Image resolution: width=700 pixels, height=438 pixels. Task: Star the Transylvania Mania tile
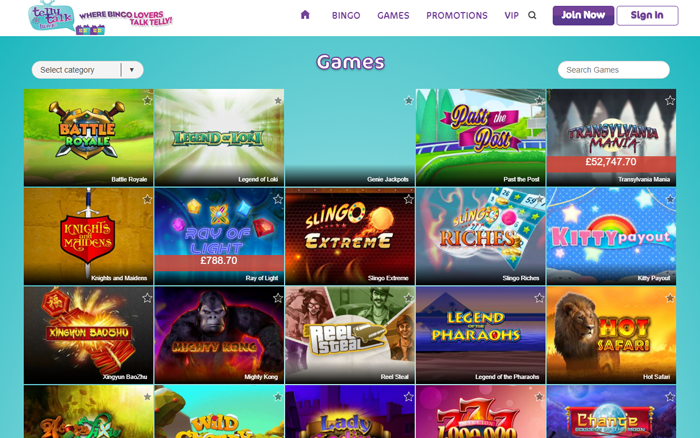(670, 100)
